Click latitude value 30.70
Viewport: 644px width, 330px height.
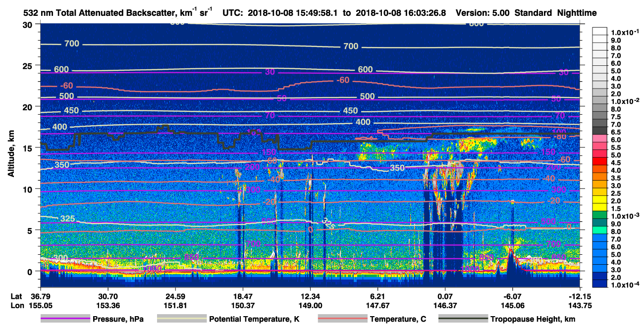click(107, 296)
